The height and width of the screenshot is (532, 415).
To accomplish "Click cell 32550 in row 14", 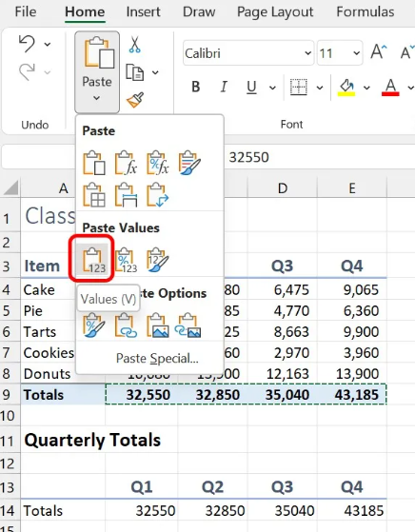I will pyautogui.click(x=142, y=510).
